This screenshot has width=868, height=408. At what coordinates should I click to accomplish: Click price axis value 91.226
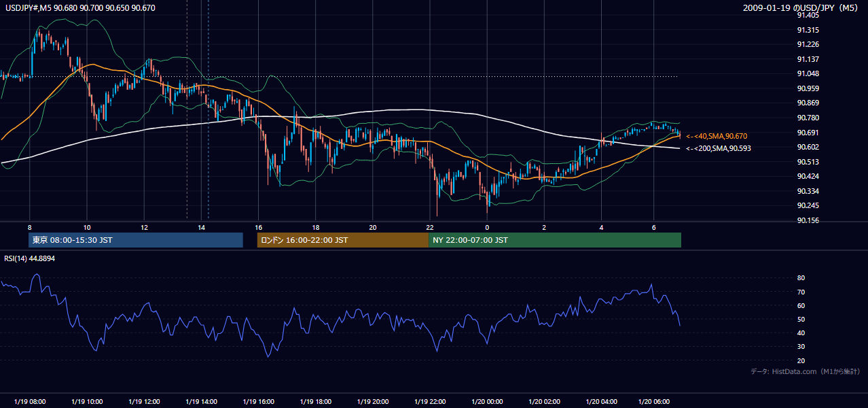tap(808, 44)
